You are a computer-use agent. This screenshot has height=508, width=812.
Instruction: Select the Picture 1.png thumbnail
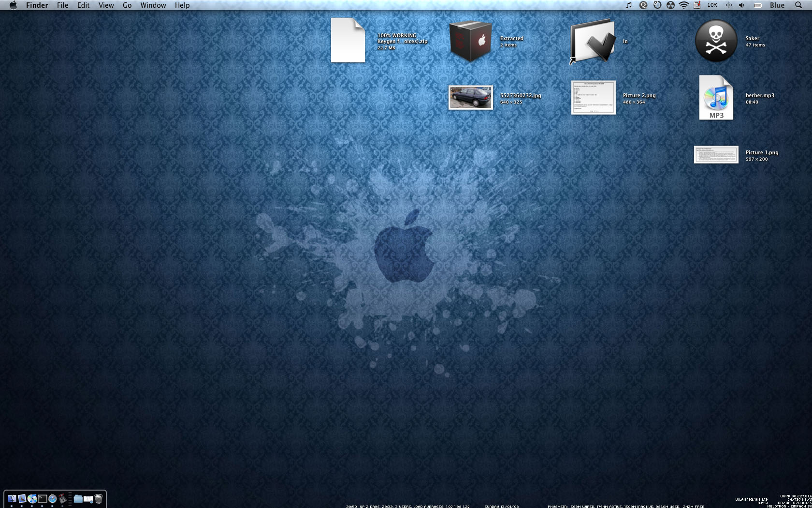(716, 155)
